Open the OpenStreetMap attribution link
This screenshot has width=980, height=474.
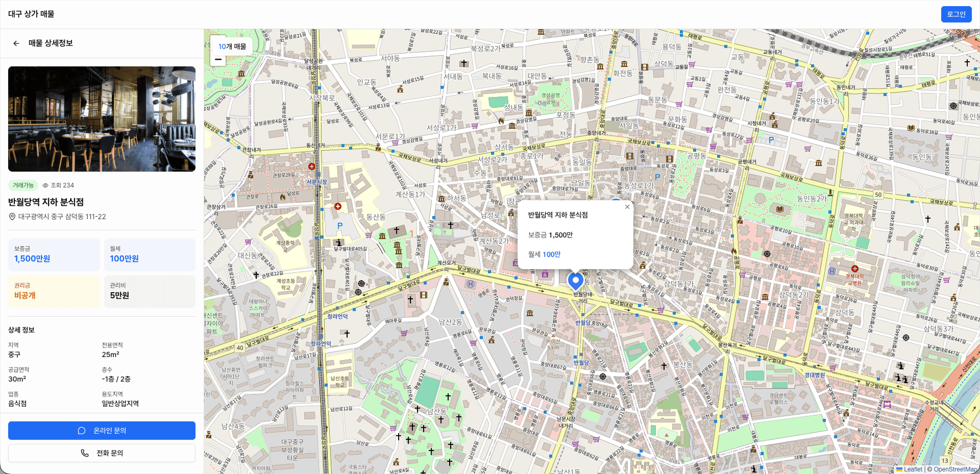(955, 469)
